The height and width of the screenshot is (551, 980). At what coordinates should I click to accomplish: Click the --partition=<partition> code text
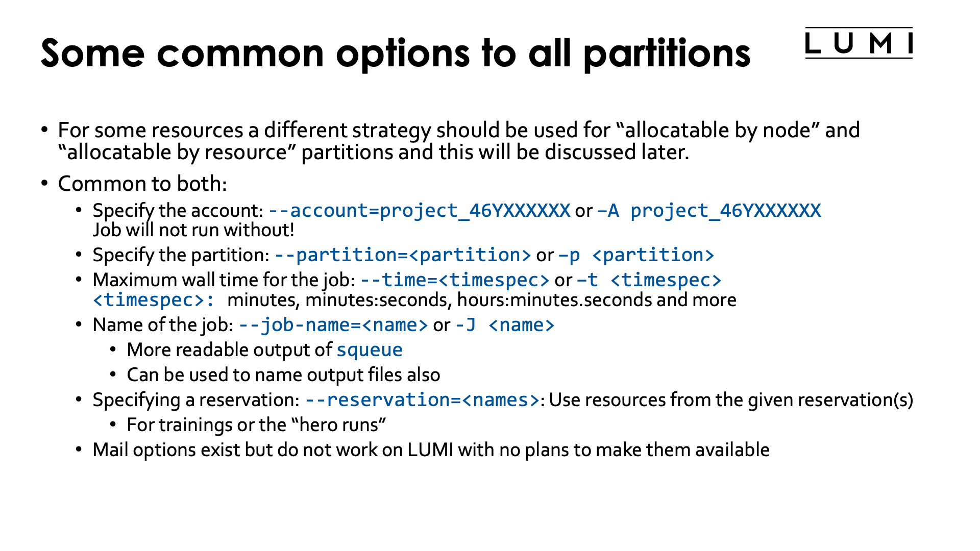[x=403, y=255]
